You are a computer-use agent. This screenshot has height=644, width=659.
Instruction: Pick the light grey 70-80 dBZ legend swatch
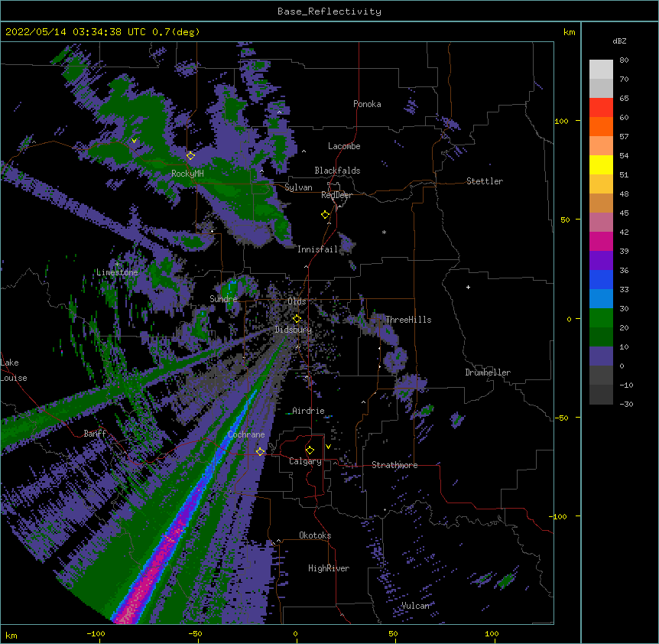pyautogui.click(x=601, y=70)
